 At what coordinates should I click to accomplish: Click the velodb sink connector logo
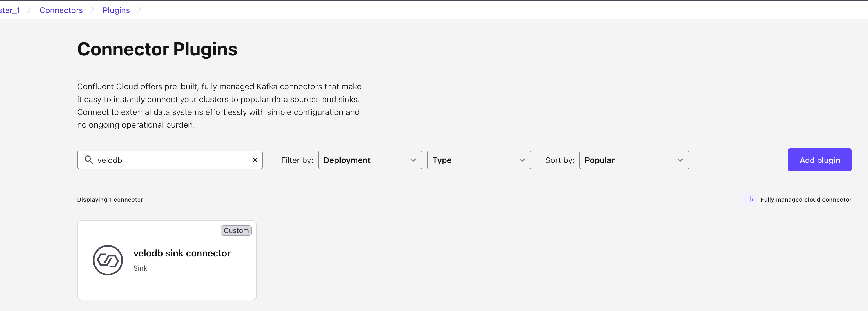tap(108, 260)
